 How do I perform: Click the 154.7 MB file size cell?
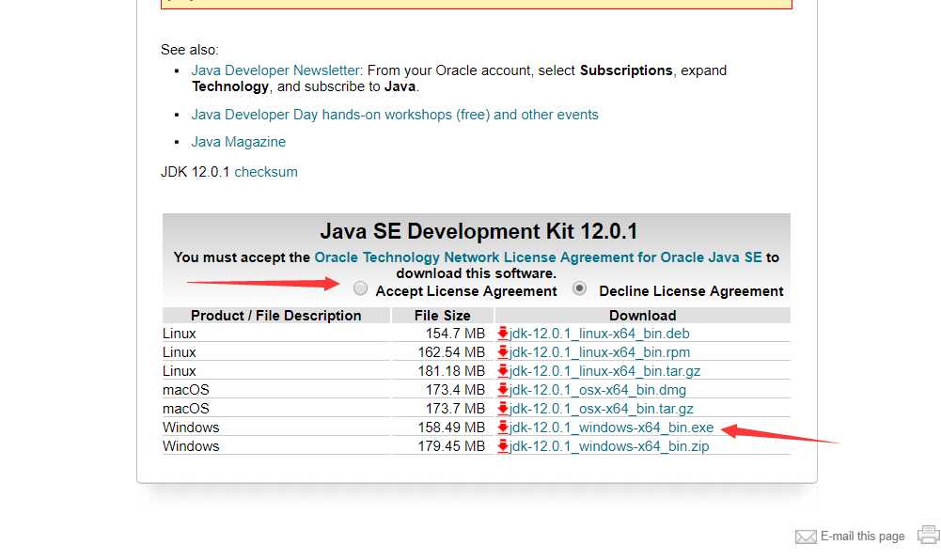442,334
